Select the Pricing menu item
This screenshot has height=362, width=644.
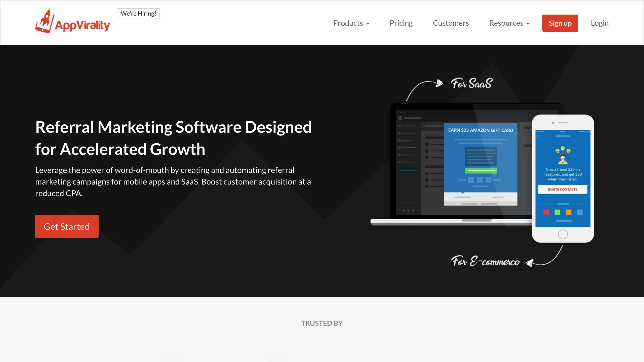pyautogui.click(x=401, y=23)
